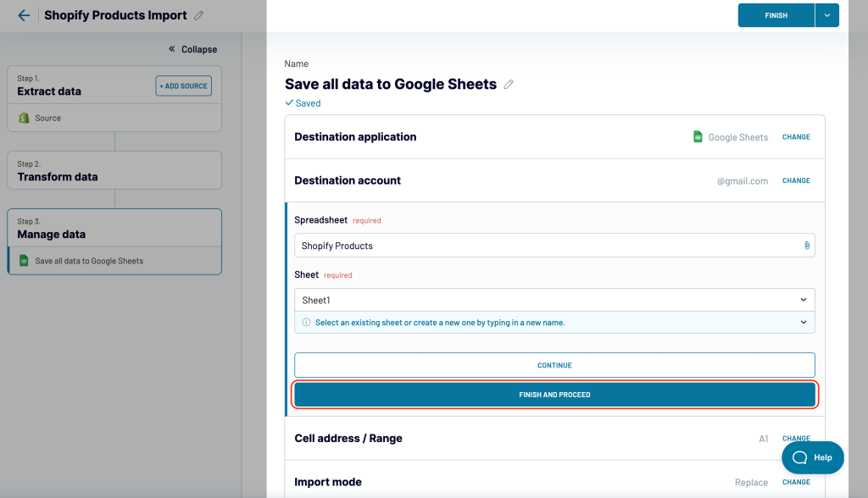The height and width of the screenshot is (498, 868).
Task: Click the Google Sheets destination icon
Action: coord(698,136)
